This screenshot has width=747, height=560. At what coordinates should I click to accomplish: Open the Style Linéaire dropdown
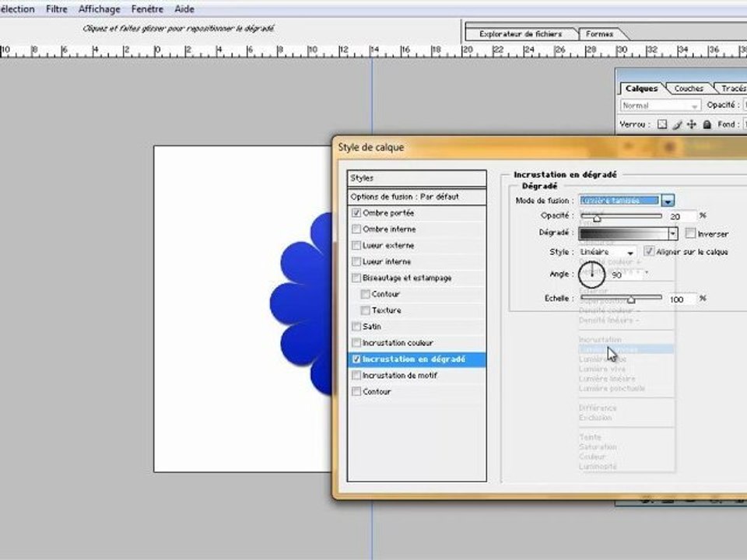click(x=608, y=252)
